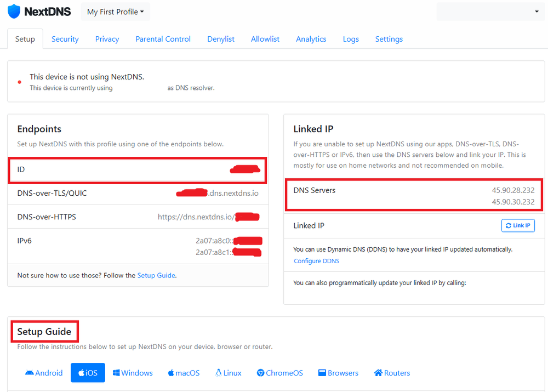Open the macOS setup guide tab
Viewport: 548px width, 392px height.
(x=184, y=373)
